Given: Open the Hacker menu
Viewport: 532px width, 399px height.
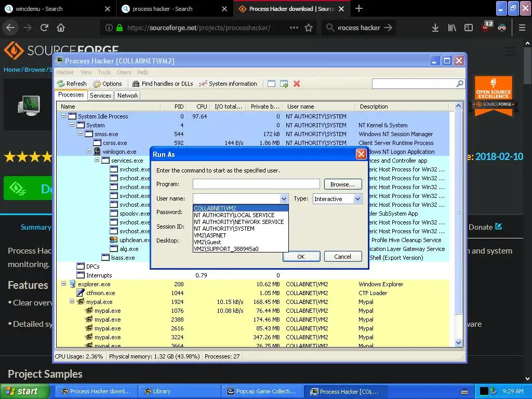Looking at the screenshot, I should click(x=65, y=72).
